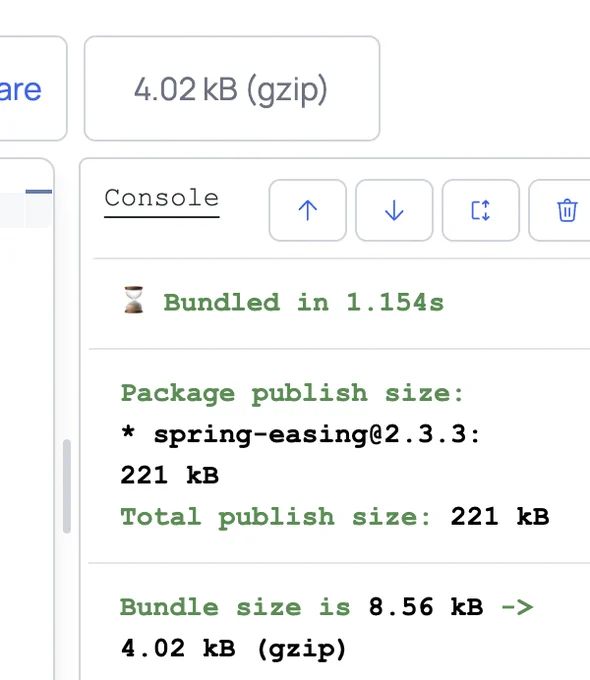
Task: Click the 'Total publish size:' line
Action: tap(334, 517)
